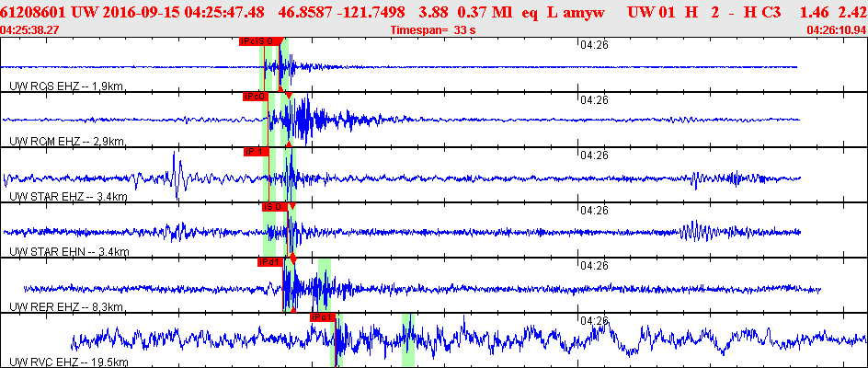The image size is (868, 368).
Task: Click the UW RVC EHZ -- 19.5km label
Action: coord(69,362)
